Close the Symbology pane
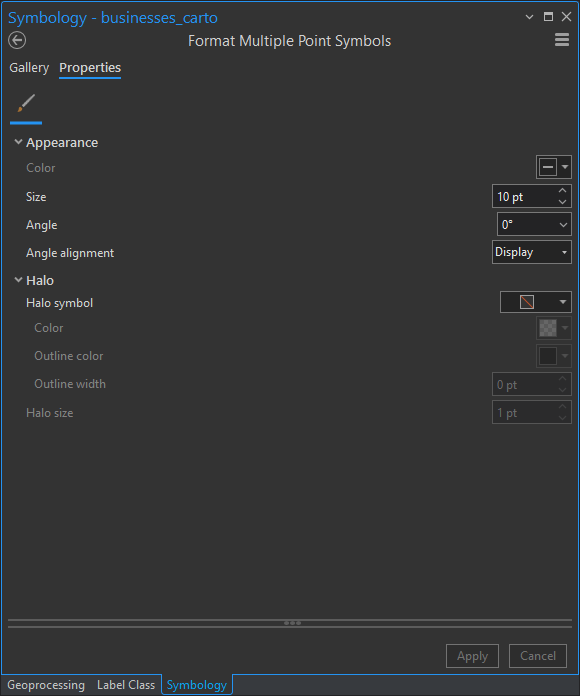Viewport: 580px width, 696px height. [x=566, y=17]
